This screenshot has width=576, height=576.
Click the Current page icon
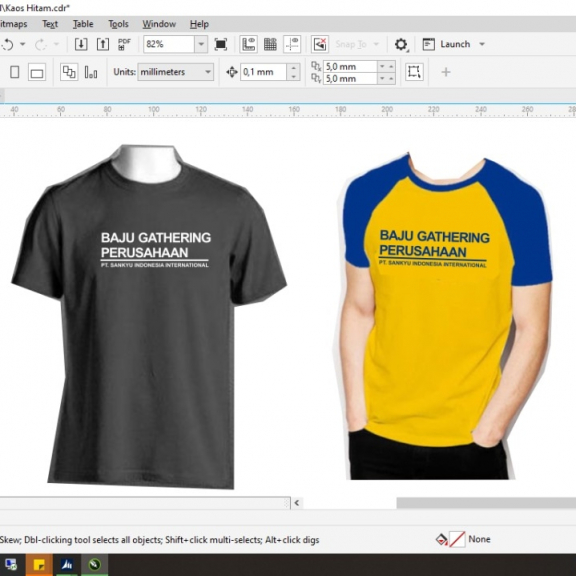pyautogui.click(x=91, y=72)
